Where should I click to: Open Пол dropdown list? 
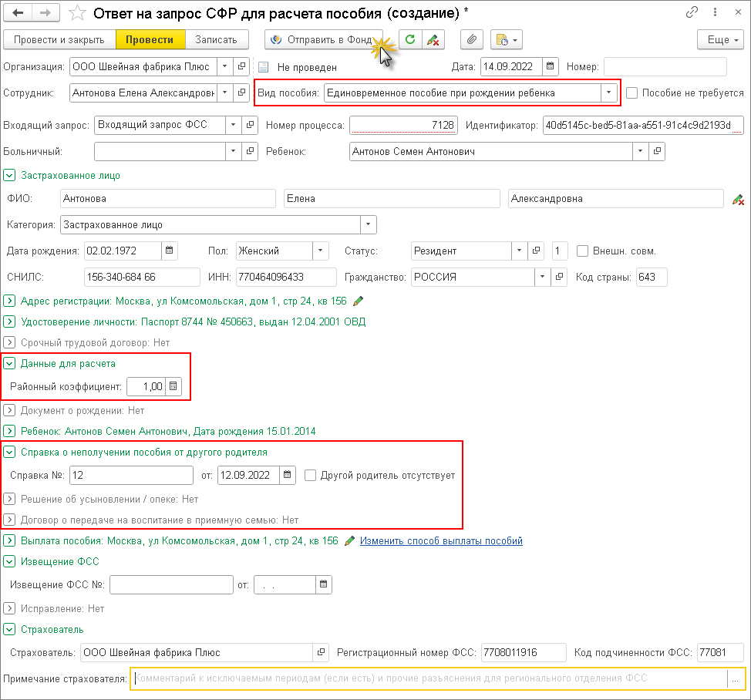(x=321, y=251)
